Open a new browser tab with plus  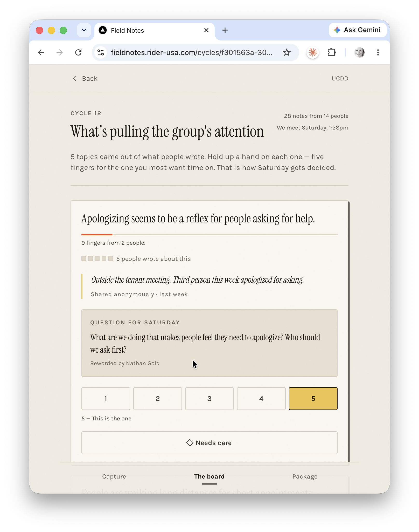[x=225, y=30]
